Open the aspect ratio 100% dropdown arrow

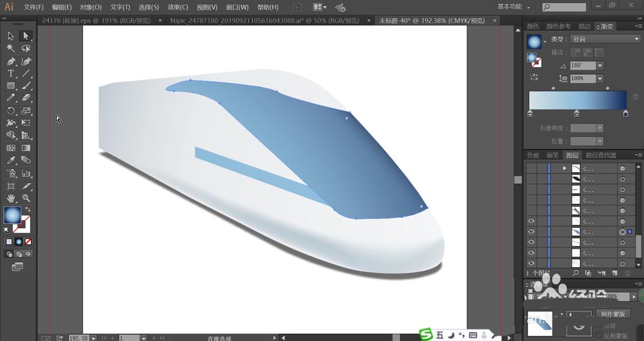[x=600, y=79]
